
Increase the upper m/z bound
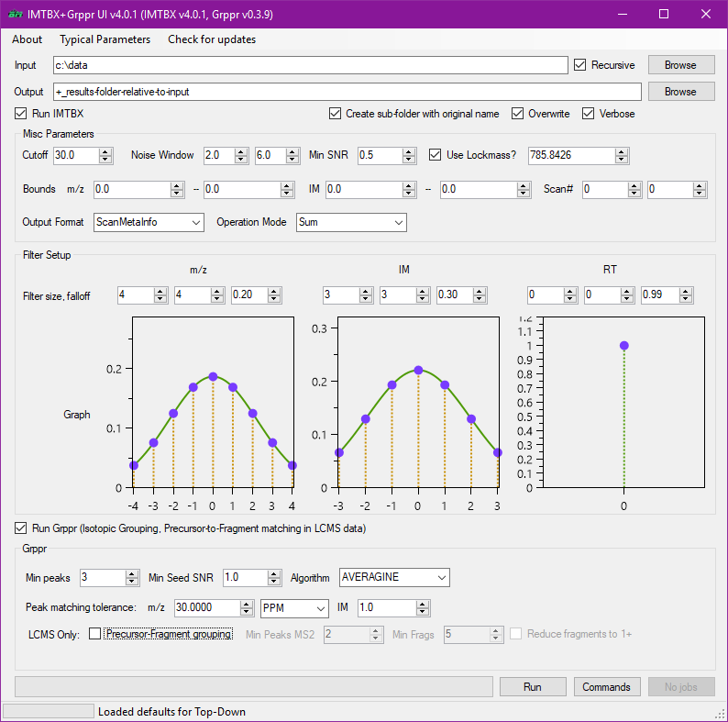[x=286, y=185]
